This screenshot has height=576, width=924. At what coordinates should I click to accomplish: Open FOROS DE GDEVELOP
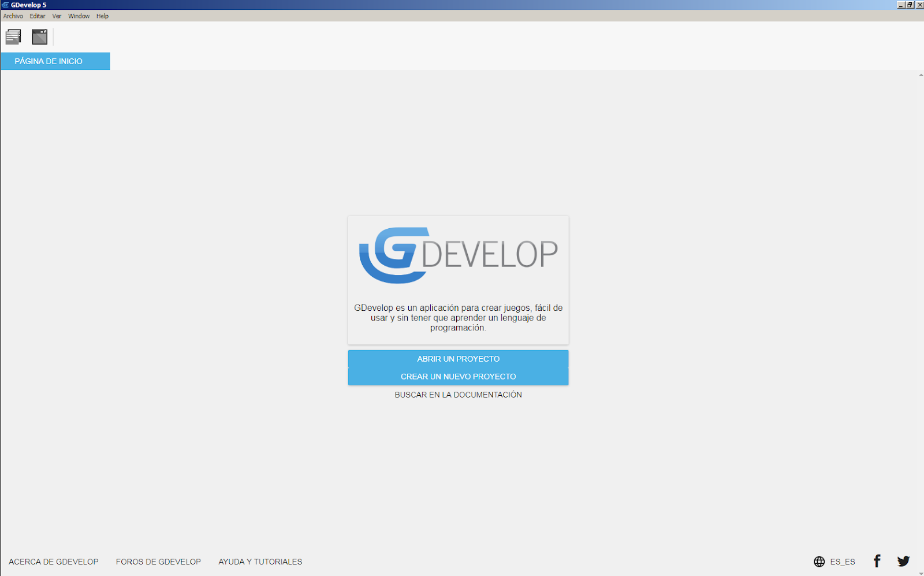click(x=158, y=561)
